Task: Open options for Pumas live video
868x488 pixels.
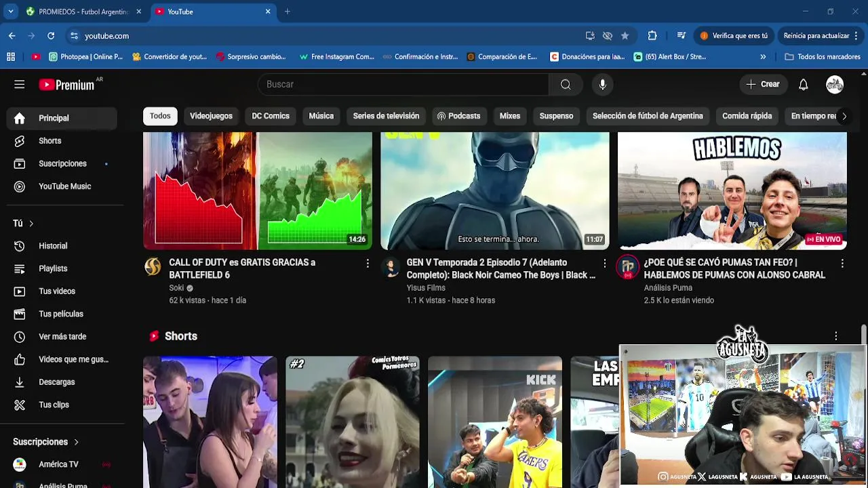Action: pos(842,263)
